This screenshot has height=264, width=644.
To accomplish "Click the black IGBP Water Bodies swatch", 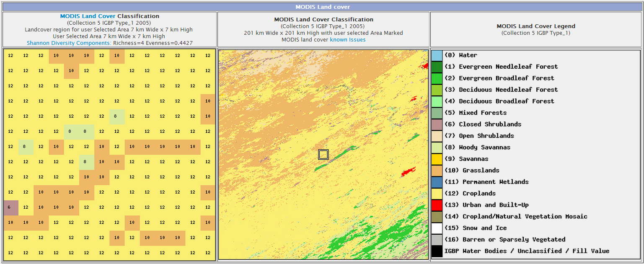I will (x=437, y=251).
